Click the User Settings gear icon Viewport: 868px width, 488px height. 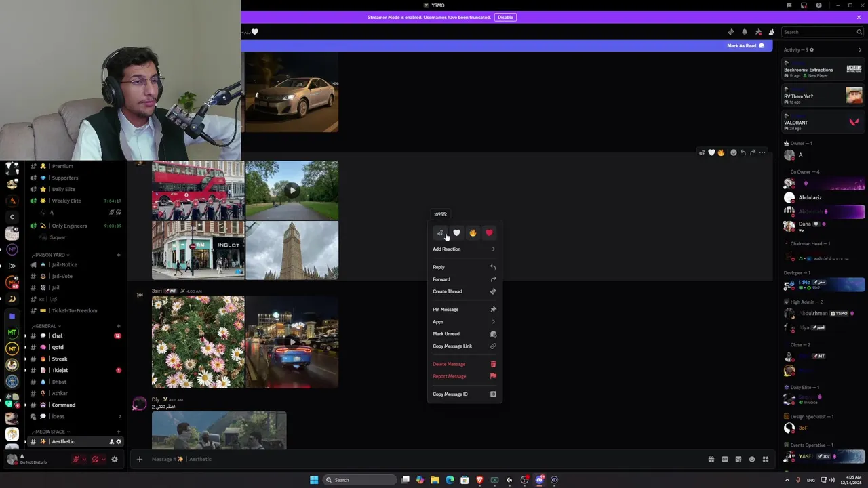[x=114, y=460]
